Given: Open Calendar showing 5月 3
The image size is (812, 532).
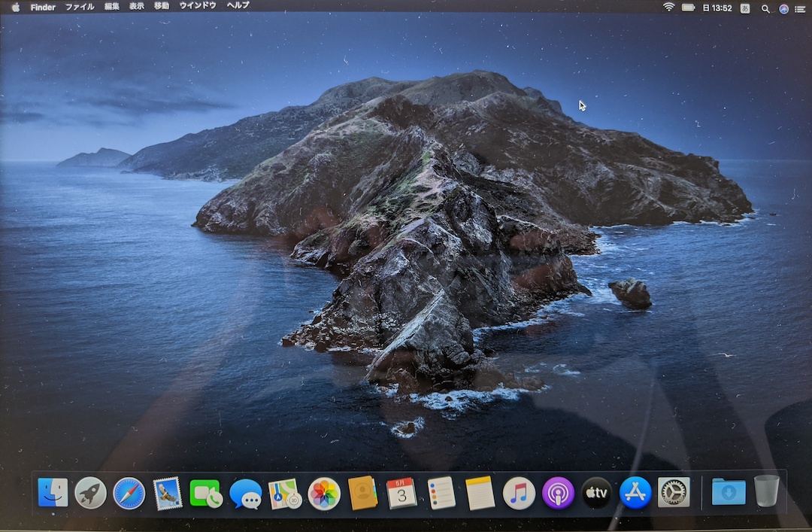Looking at the screenshot, I should point(401,493).
